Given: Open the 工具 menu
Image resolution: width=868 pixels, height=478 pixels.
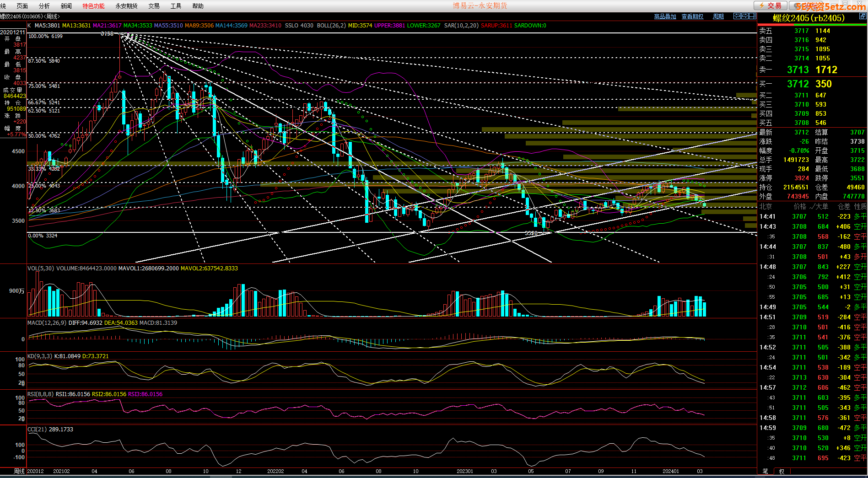Looking at the screenshot, I should (176, 6).
